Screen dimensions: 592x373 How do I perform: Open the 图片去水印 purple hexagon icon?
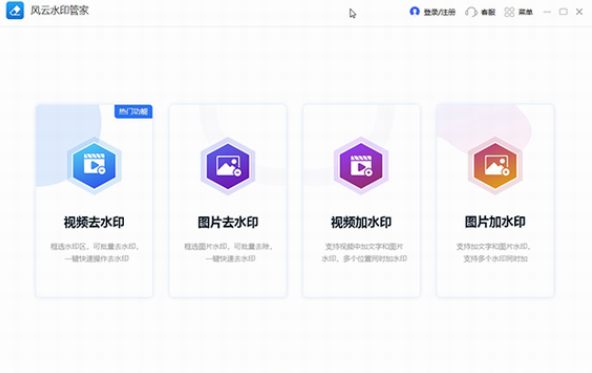(228, 166)
